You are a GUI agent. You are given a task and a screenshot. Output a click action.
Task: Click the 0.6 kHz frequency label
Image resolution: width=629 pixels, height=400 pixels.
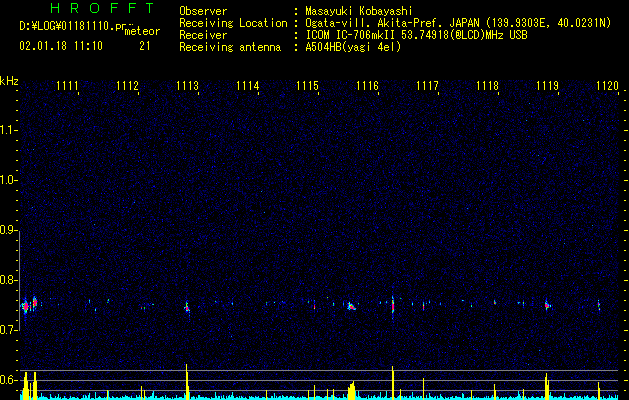pyautogui.click(x=8, y=380)
